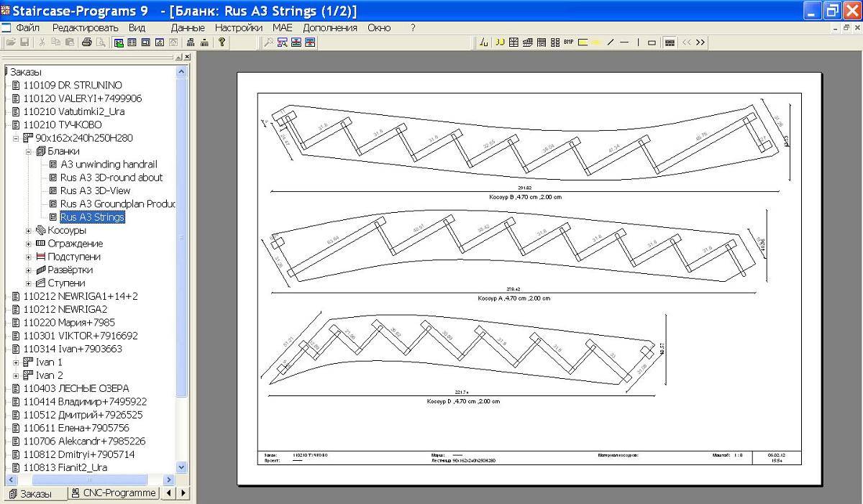Select the horizontal line drawing tool
The width and height of the screenshot is (863, 504).
click(624, 42)
